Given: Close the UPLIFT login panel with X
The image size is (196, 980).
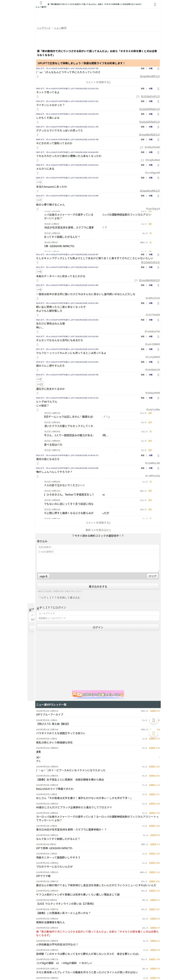Looking at the screenshot, I should pos(38,609).
